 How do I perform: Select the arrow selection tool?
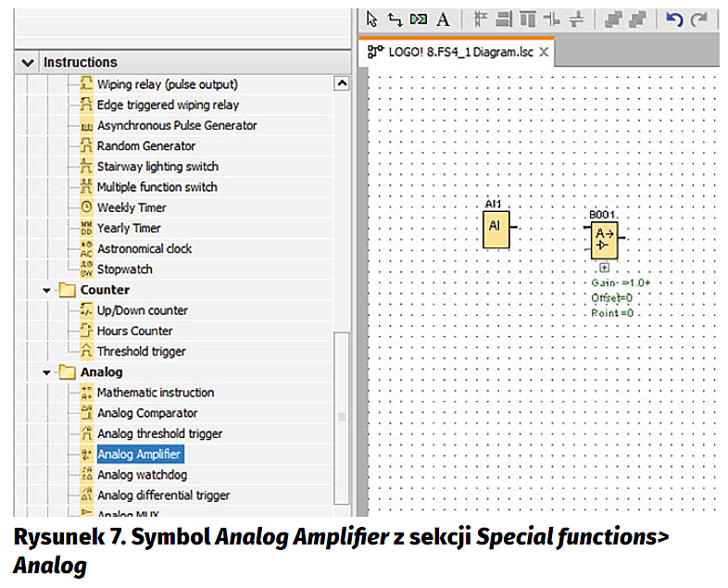pyautogui.click(x=372, y=19)
